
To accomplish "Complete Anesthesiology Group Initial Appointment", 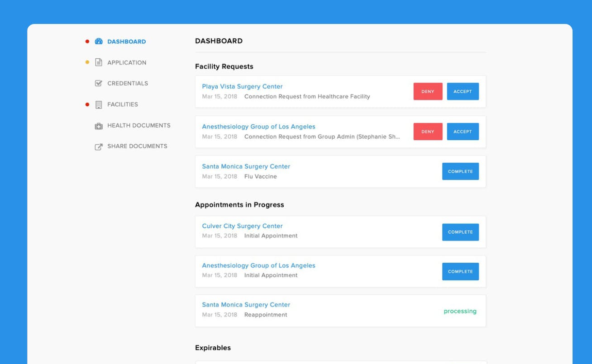I will coord(460,271).
